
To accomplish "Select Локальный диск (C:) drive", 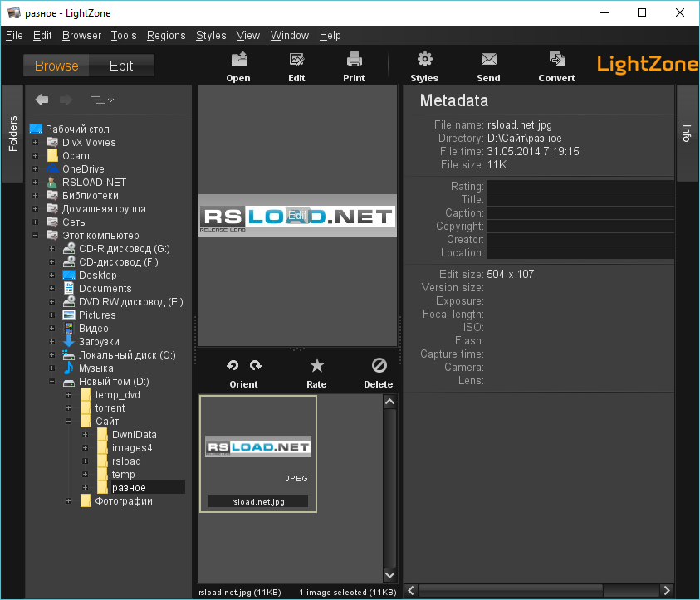I will coord(120,355).
